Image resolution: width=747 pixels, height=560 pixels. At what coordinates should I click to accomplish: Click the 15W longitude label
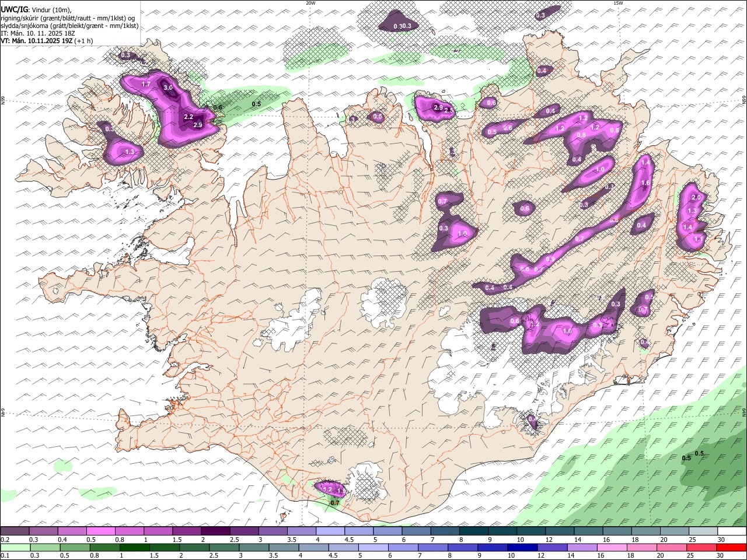coord(618,3)
